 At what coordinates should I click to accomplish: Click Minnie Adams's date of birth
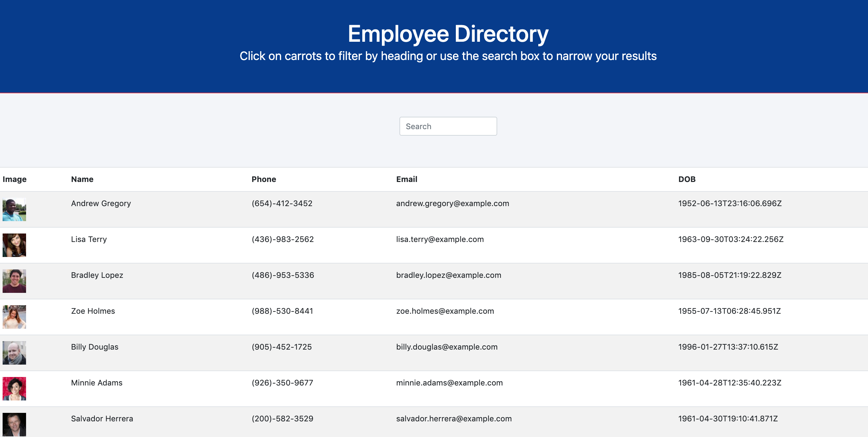point(730,383)
